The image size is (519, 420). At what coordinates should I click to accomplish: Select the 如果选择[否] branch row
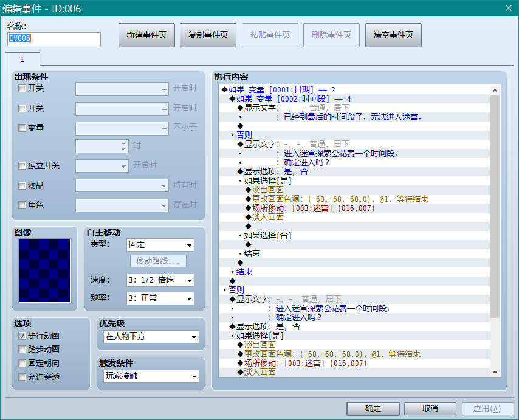(354, 236)
